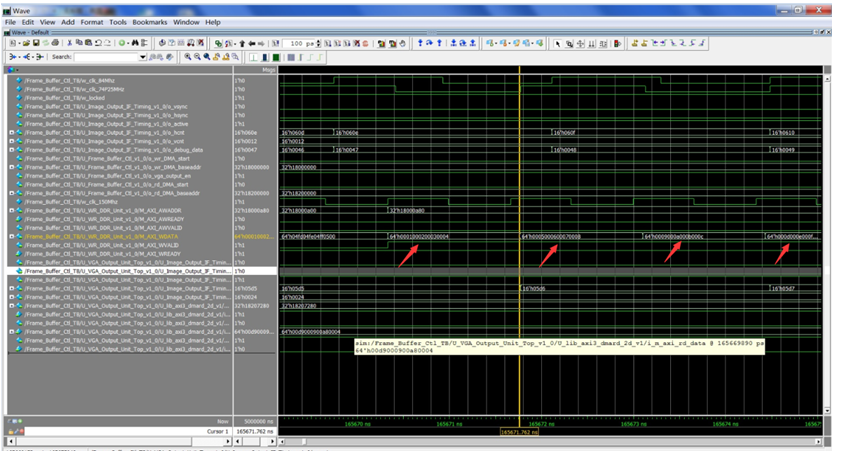Click the Save icon in the toolbar
841x459 pixels.
(x=36, y=43)
